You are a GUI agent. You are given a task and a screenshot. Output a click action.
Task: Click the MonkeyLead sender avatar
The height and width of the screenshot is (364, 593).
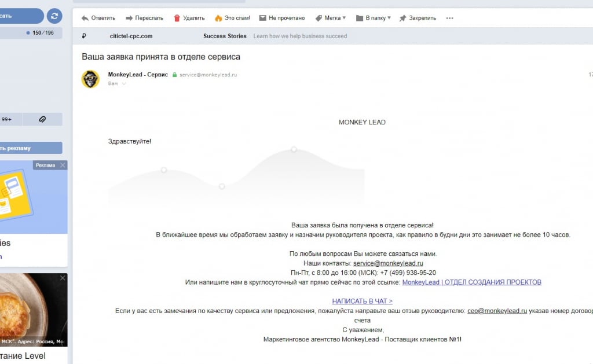[90, 79]
